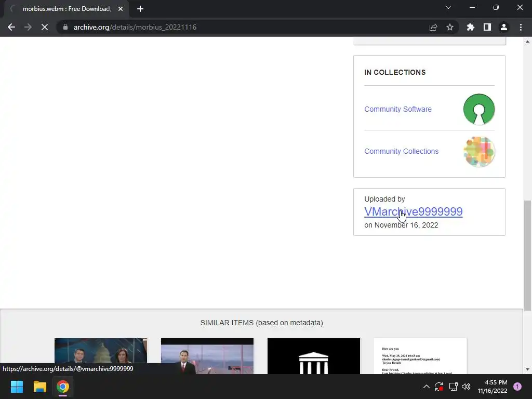
Task: Show hidden system tray icons
Action: pos(427,387)
